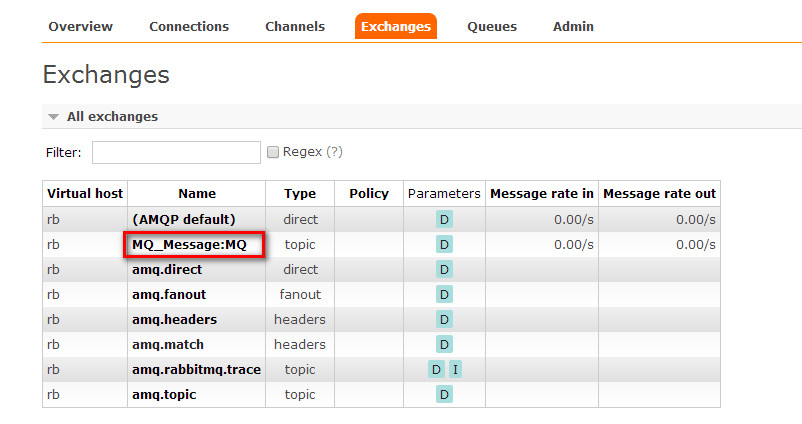Click 'topic' type of amq.topic row
This screenshot has width=802, height=424.
[300, 395]
